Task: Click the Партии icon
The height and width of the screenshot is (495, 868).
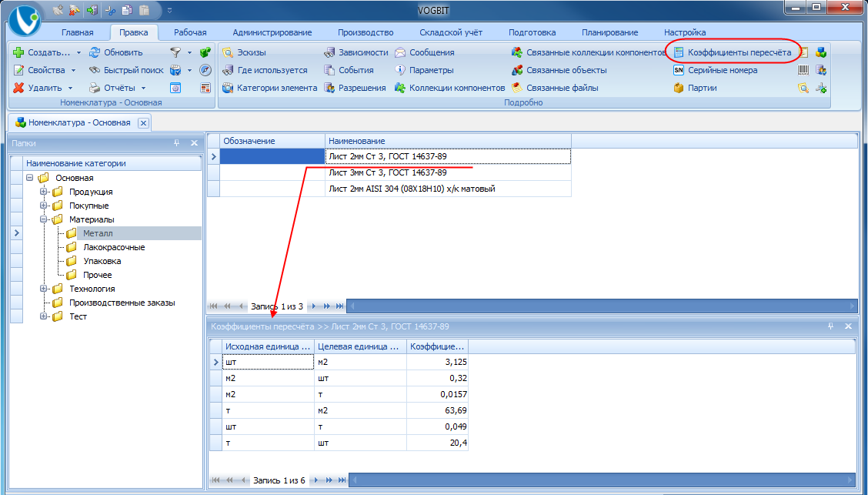Action: [x=679, y=88]
